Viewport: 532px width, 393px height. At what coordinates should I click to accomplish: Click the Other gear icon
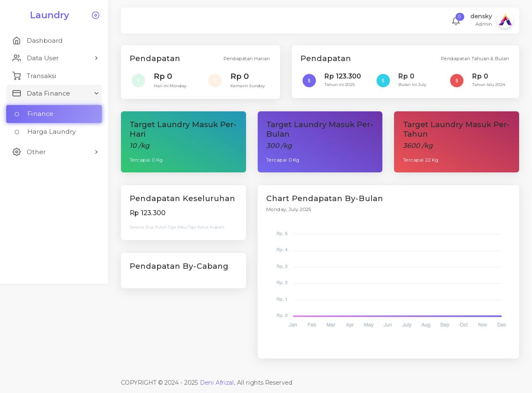tap(17, 152)
